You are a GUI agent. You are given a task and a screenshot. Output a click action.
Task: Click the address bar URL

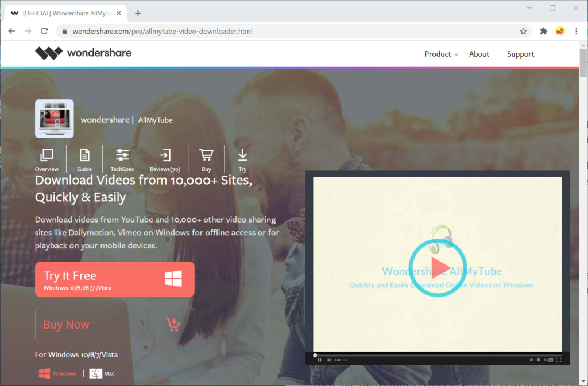[x=163, y=32]
